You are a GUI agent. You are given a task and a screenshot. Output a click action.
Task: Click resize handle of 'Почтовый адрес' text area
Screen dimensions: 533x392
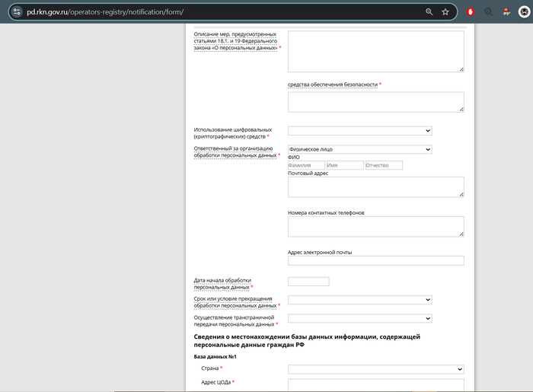click(461, 194)
